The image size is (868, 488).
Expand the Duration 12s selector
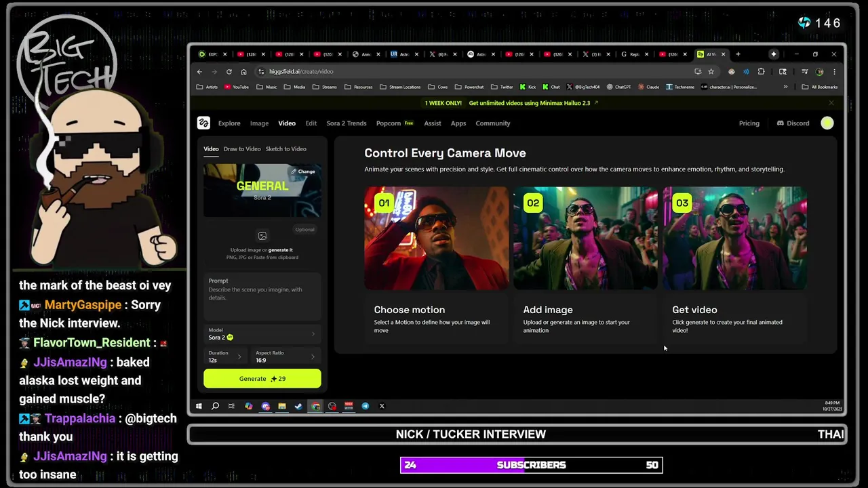226,357
